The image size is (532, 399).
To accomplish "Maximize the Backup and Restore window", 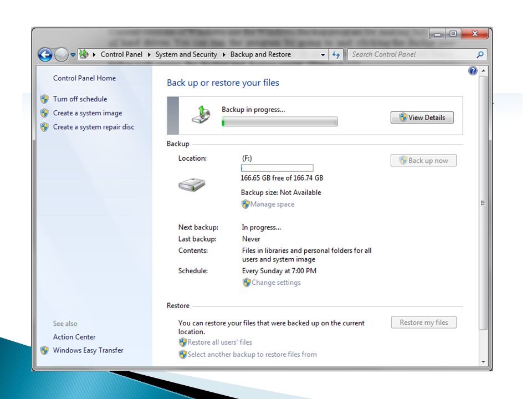I will tap(453, 34).
